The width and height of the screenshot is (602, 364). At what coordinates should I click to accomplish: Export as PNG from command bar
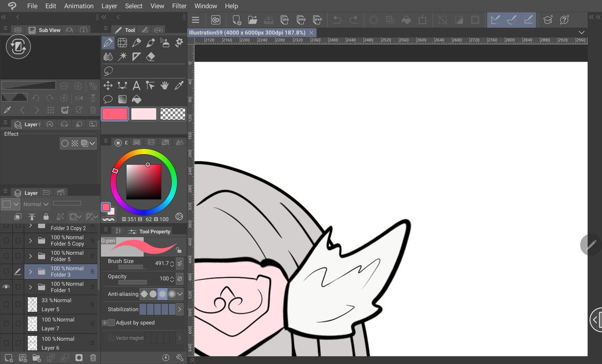[x=301, y=20]
